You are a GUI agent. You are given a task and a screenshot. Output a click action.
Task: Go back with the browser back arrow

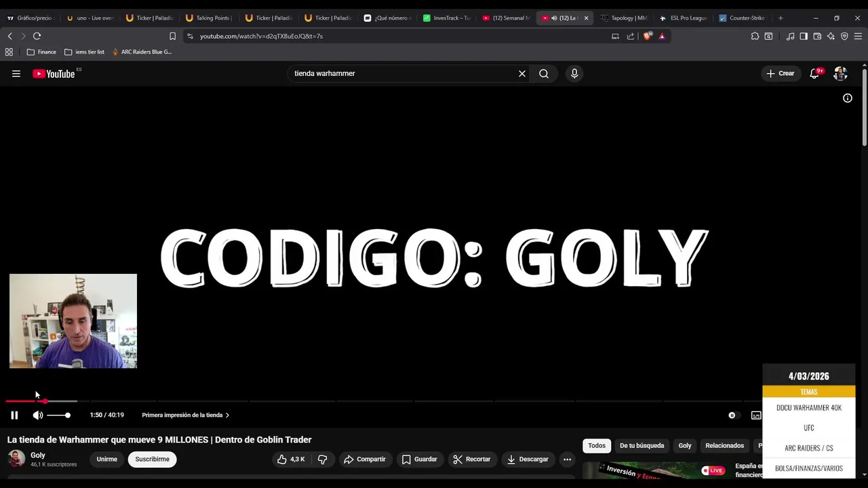coord(9,37)
